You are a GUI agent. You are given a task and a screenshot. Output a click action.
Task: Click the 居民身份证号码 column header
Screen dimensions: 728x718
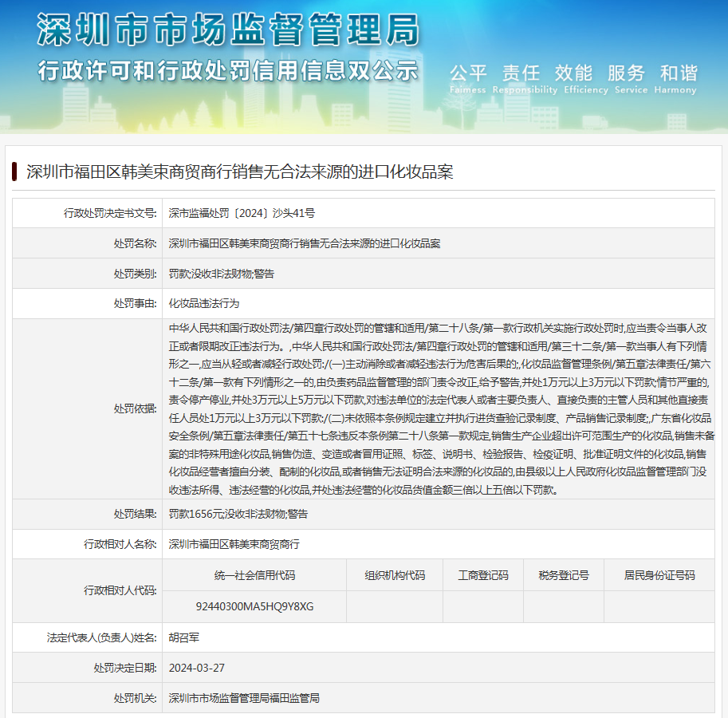[x=658, y=574]
